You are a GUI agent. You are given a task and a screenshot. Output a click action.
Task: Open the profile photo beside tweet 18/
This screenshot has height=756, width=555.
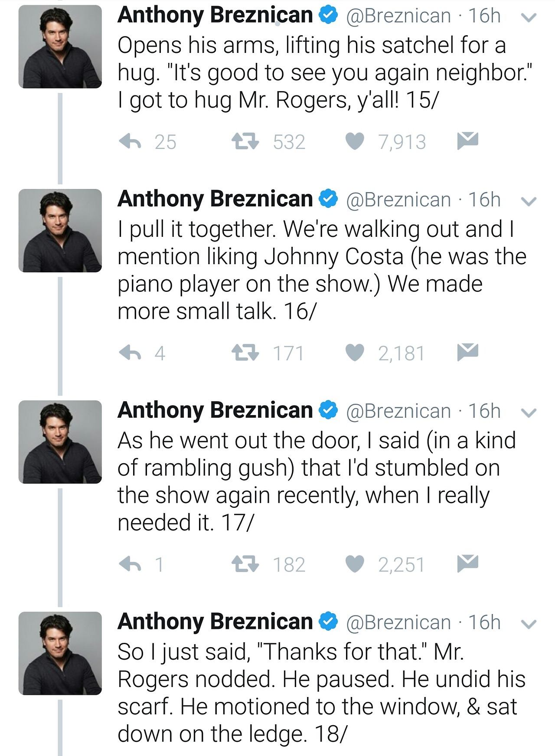point(60,653)
